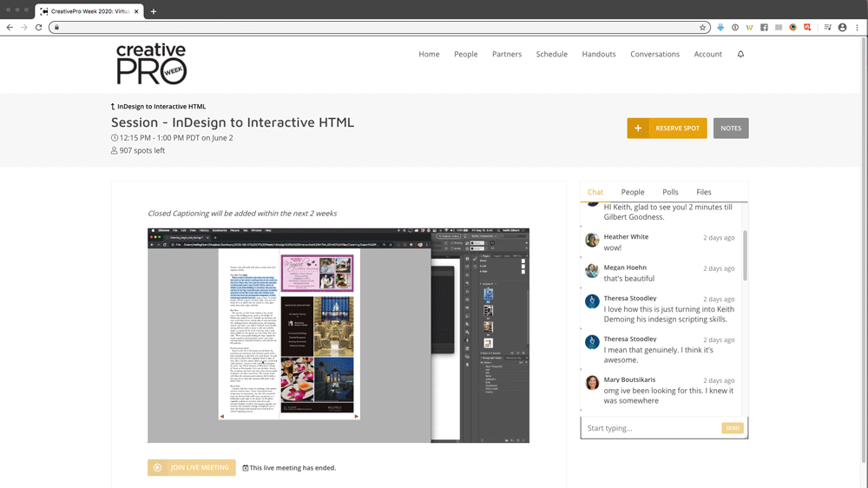Open the Handouts page
Viewport: 868px width, 488px height.
[x=598, y=54]
